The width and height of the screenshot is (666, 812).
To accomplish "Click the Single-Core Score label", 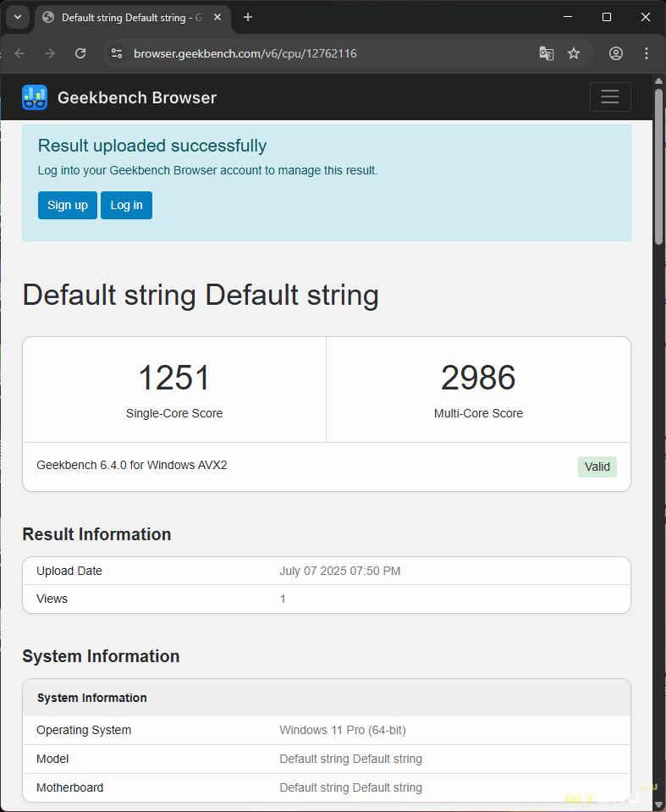I will pyautogui.click(x=174, y=413).
